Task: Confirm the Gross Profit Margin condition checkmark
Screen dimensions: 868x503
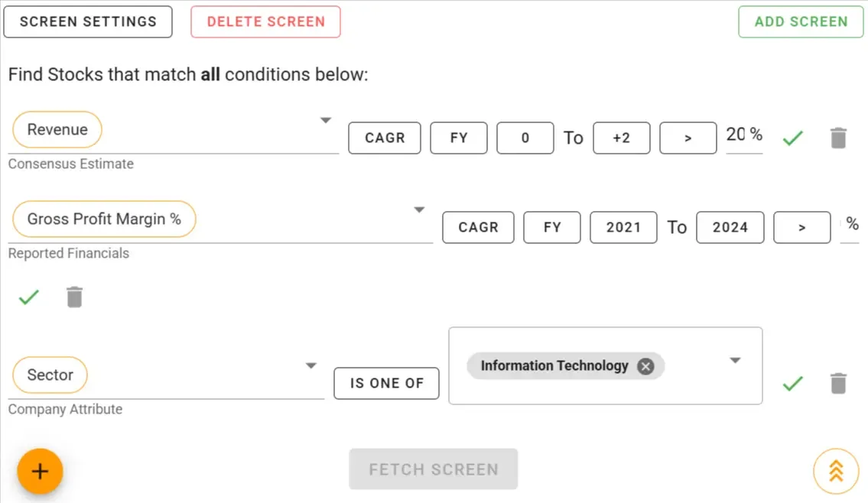Action: click(x=28, y=297)
